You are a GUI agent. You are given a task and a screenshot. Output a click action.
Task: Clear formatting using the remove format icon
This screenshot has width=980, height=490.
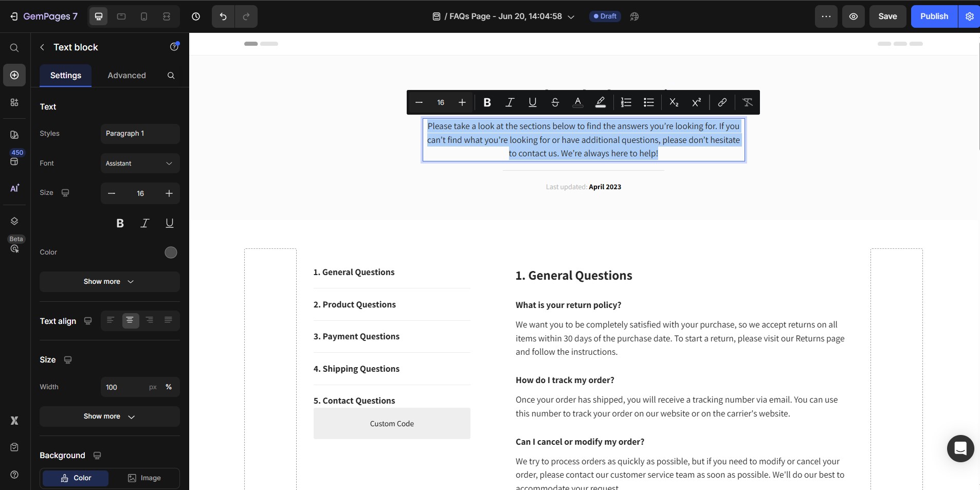(x=747, y=102)
